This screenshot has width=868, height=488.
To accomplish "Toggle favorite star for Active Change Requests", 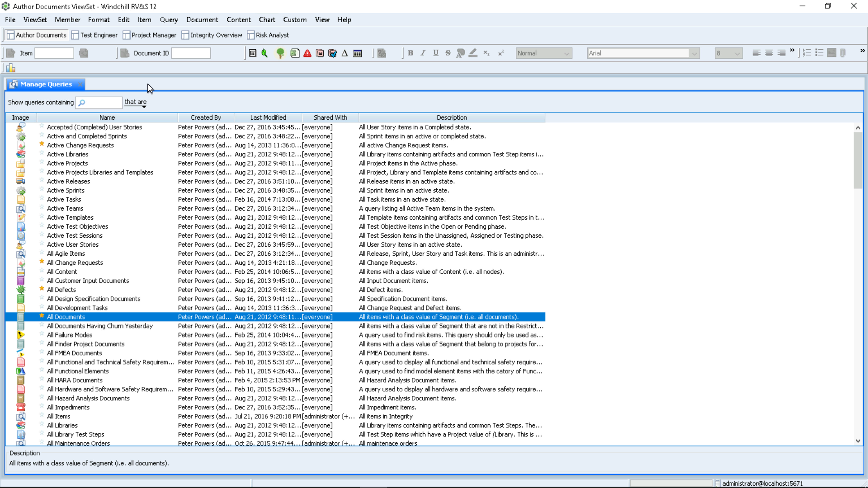I will tap(42, 144).
